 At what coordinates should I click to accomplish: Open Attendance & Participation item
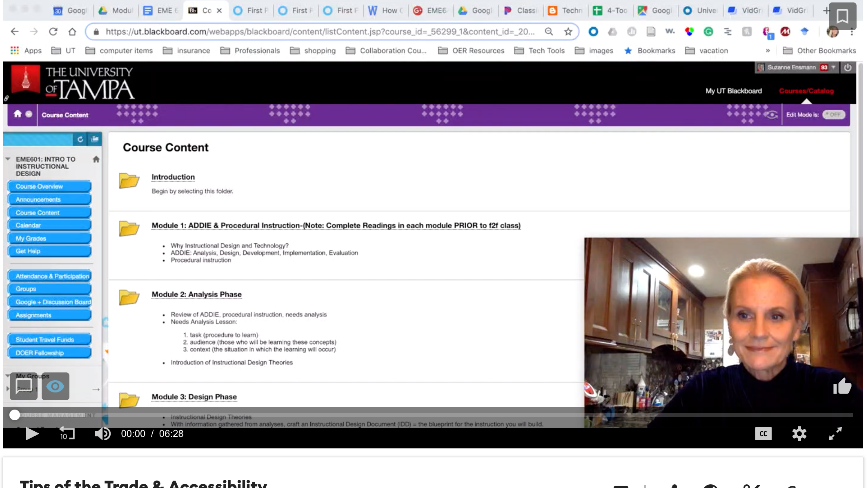(49, 276)
